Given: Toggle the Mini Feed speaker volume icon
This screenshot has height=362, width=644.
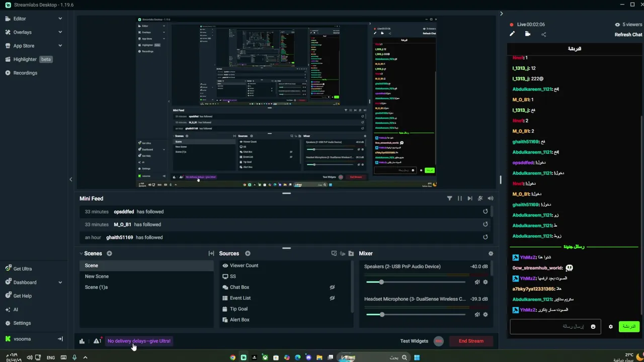Looking at the screenshot, I should pos(490,199).
